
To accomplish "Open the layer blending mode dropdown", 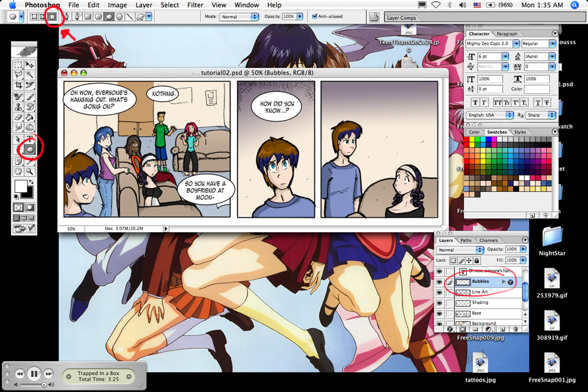I will tap(460, 250).
